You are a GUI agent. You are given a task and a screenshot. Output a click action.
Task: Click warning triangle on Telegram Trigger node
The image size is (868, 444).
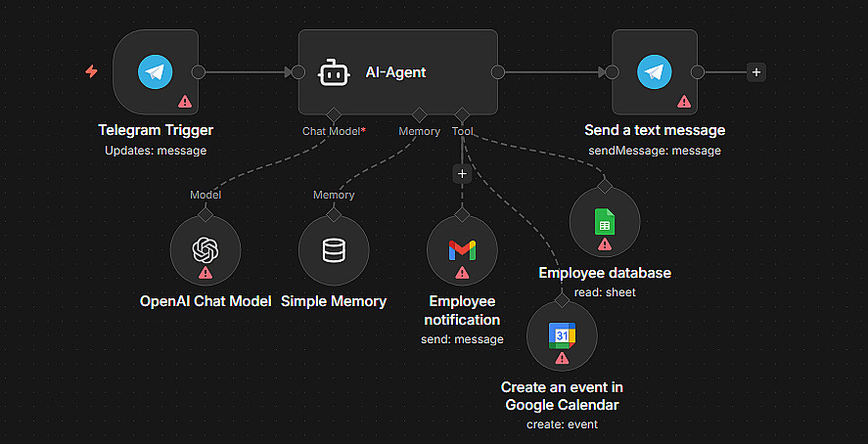(185, 101)
